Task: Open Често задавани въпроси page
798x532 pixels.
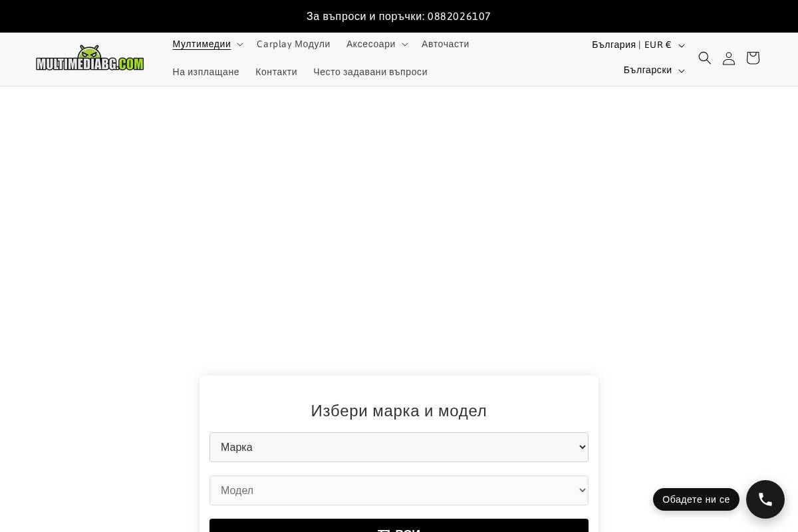Action: pos(370,72)
